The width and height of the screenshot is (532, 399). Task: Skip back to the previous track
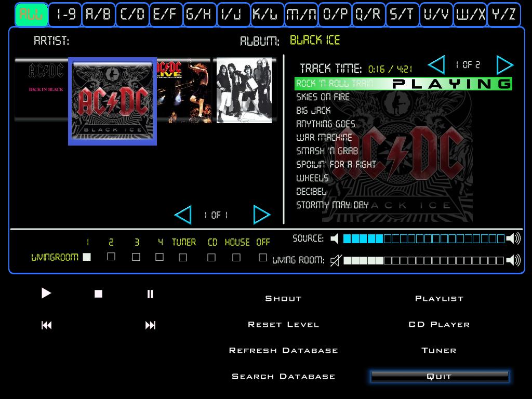46,325
